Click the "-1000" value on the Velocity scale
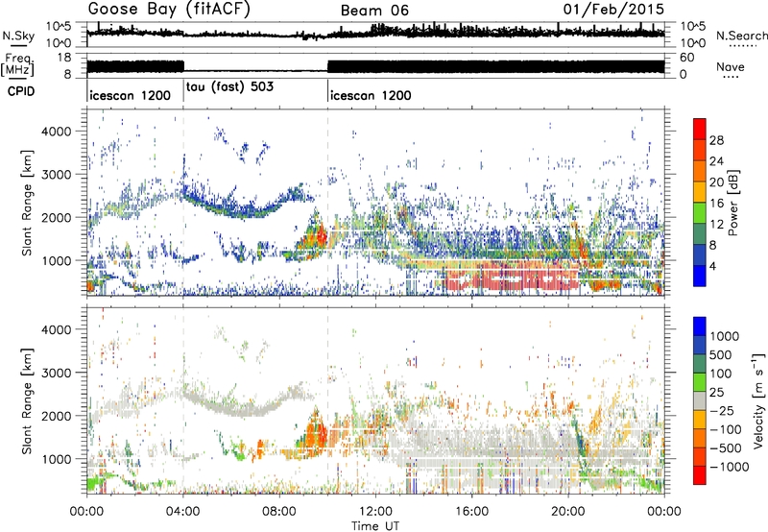 tap(729, 467)
